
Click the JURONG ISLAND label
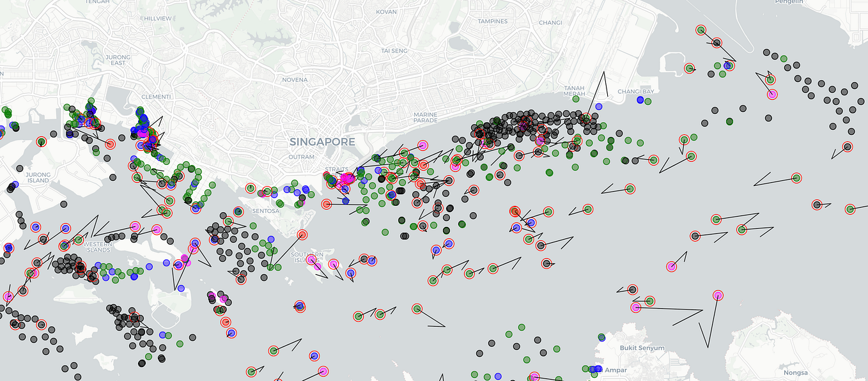point(36,176)
